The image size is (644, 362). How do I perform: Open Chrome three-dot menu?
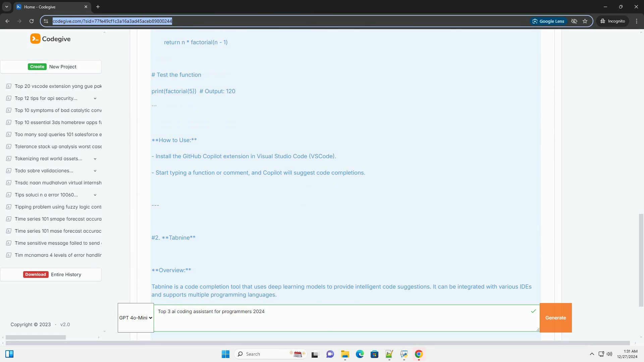click(x=637, y=21)
